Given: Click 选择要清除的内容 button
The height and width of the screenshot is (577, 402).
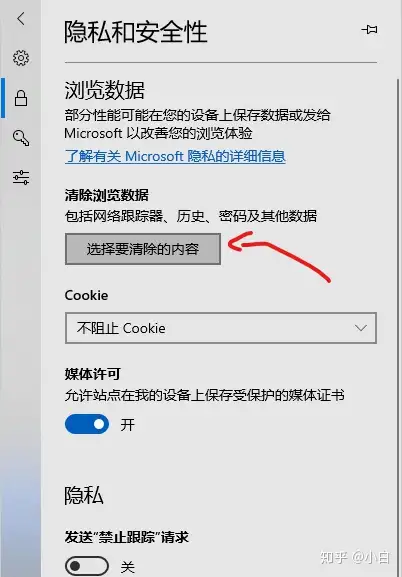Looking at the screenshot, I should 143,249.
